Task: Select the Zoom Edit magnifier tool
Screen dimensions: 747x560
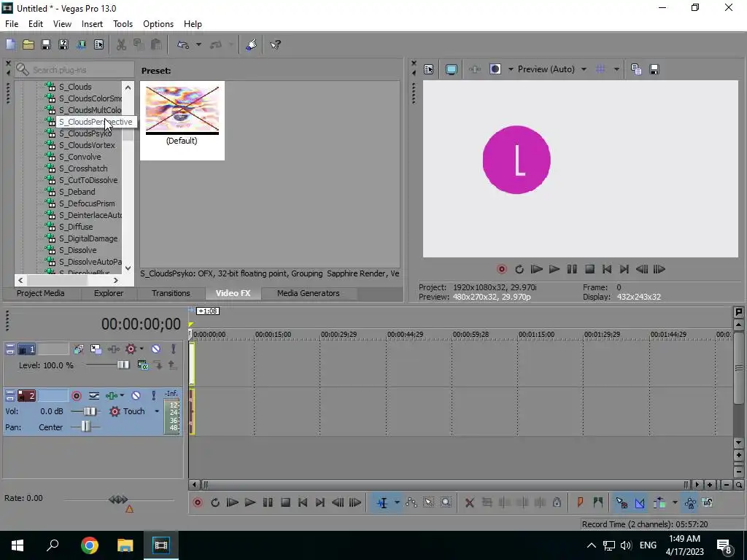Action: tap(446, 502)
